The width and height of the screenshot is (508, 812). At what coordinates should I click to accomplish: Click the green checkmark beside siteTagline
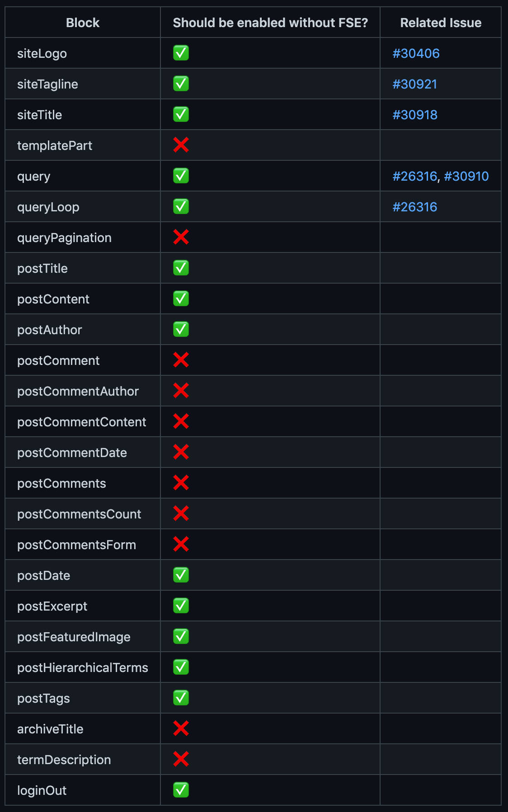[x=181, y=84]
